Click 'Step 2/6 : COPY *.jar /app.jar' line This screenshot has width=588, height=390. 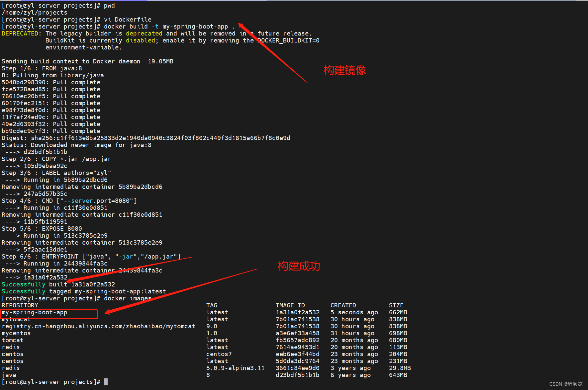[56, 159]
